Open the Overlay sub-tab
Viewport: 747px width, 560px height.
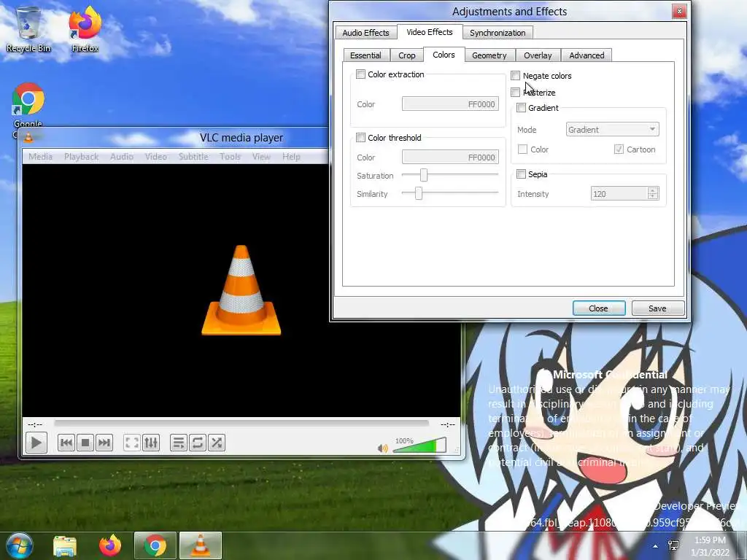538,55
